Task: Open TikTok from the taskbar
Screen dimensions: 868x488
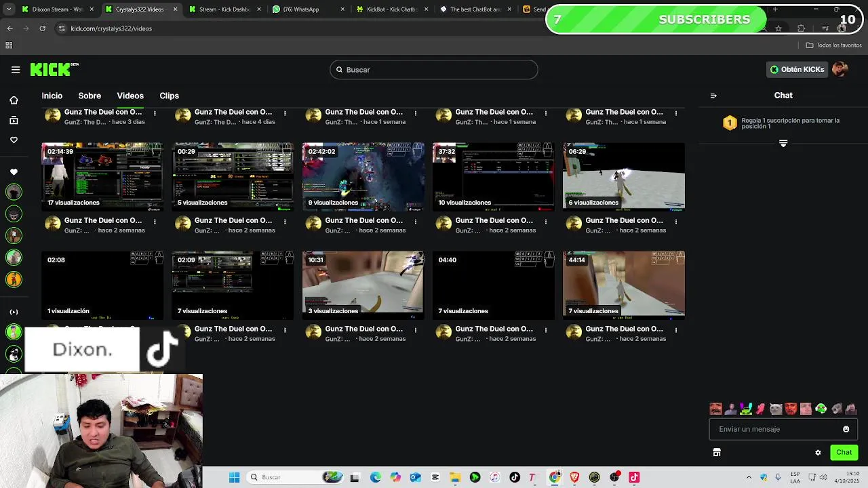Action: [515, 477]
